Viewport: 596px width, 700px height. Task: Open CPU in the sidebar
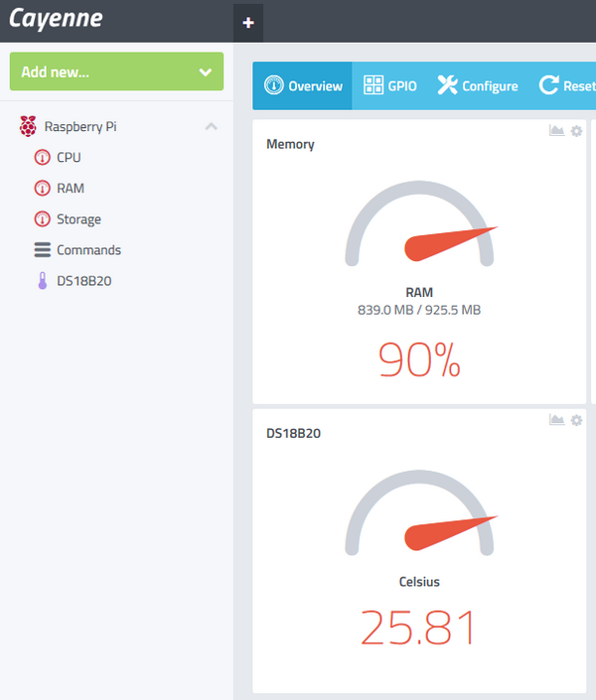[69, 157]
